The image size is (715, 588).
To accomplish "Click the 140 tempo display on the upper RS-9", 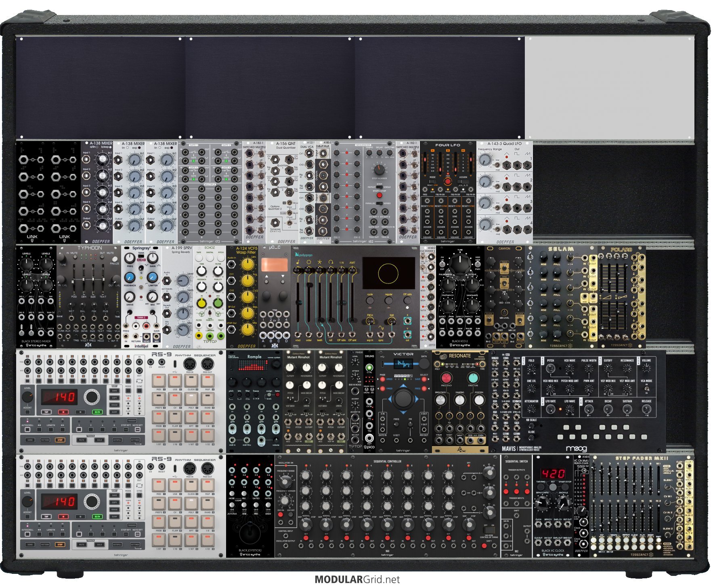I will click(59, 397).
